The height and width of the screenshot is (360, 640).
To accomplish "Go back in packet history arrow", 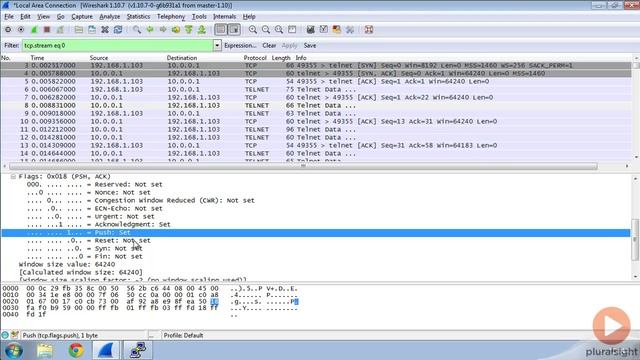I will (x=150, y=29).
